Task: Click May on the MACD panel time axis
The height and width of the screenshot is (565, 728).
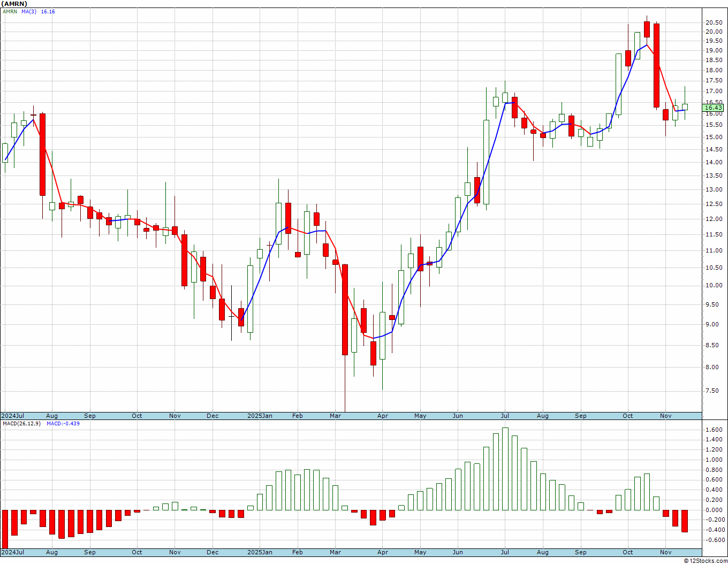Action: [x=420, y=553]
